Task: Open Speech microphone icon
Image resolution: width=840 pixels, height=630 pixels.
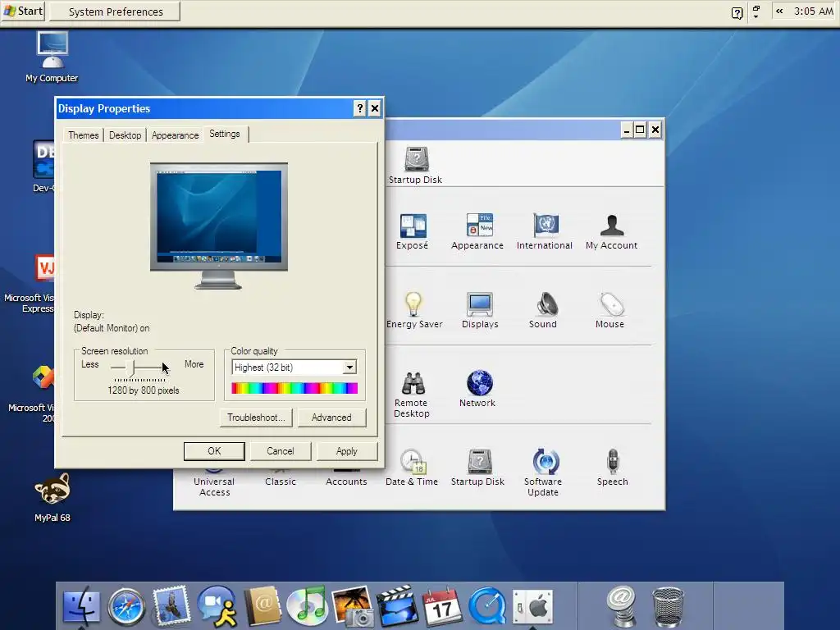Action: (x=612, y=468)
